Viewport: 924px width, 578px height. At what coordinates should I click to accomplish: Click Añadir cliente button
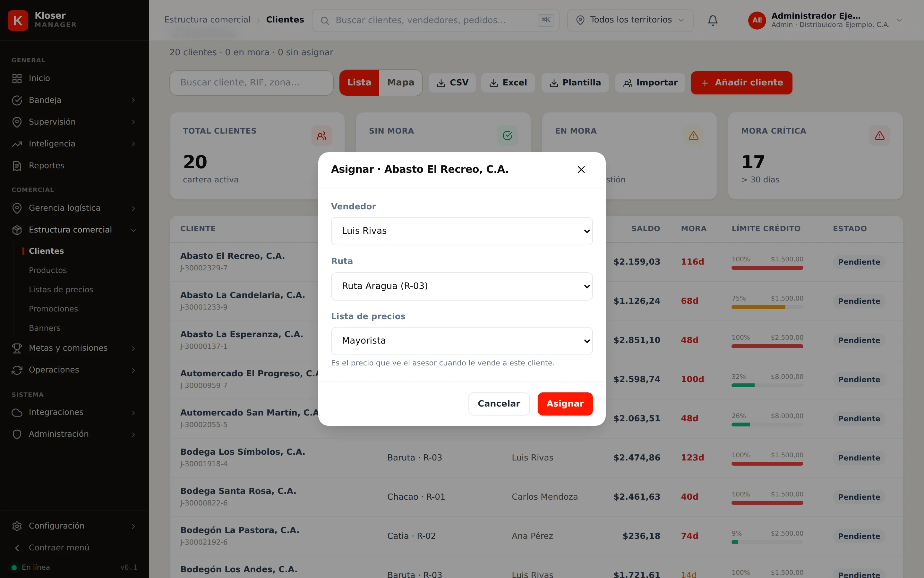pos(741,83)
